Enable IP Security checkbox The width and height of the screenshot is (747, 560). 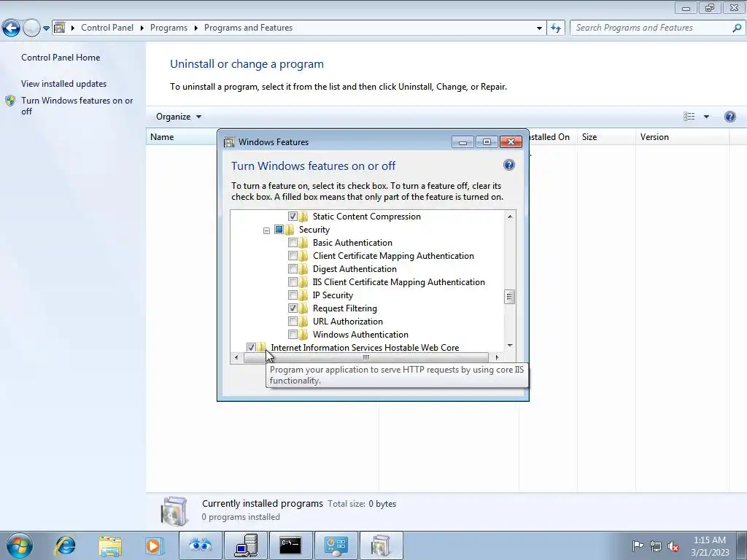click(x=293, y=295)
